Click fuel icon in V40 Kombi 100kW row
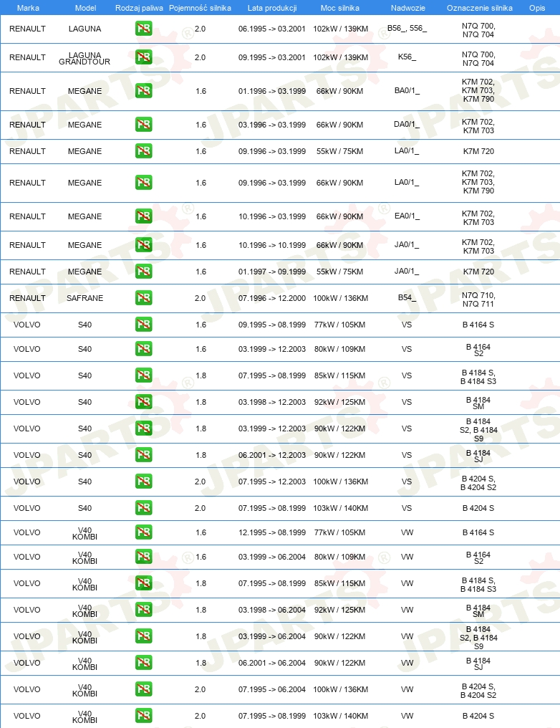The image size is (560, 728). (144, 689)
